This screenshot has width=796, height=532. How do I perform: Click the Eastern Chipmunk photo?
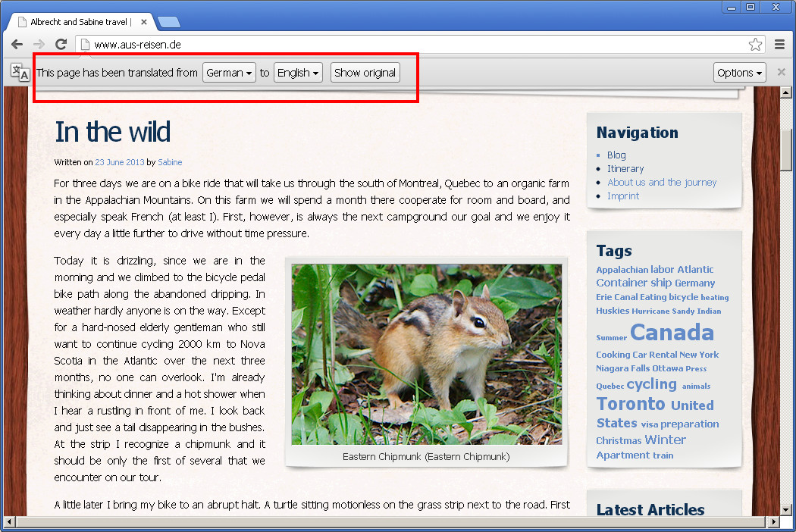[x=427, y=354]
